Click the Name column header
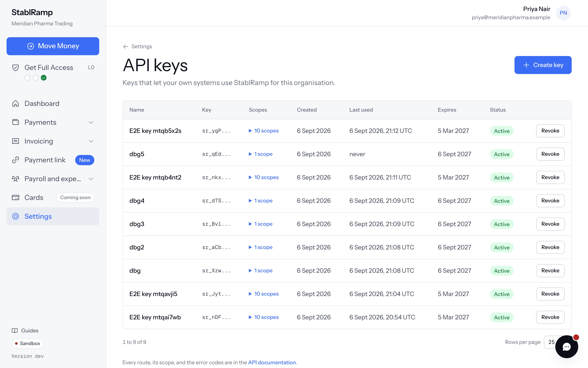Image resolution: width=588 pixels, height=368 pixels. pyautogui.click(x=137, y=110)
